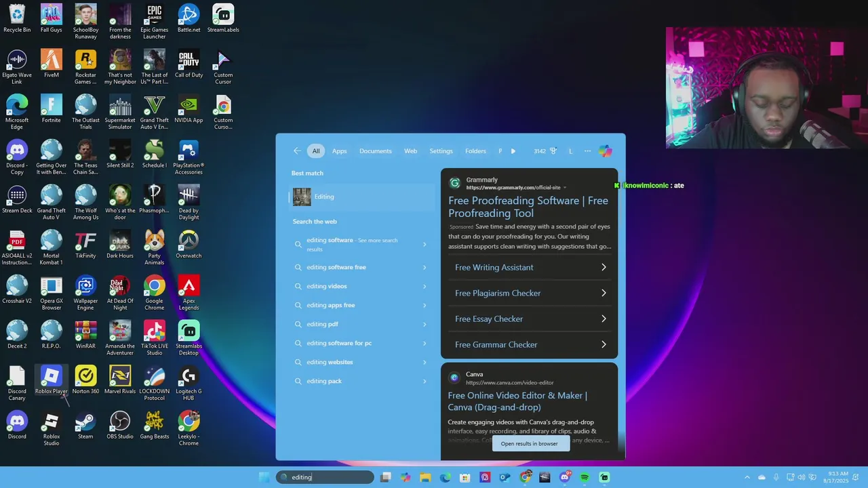Screen dimensions: 868x488
Task: Open the Stream Deck desktop icon
Action: pyautogui.click(x=17, y=199)
